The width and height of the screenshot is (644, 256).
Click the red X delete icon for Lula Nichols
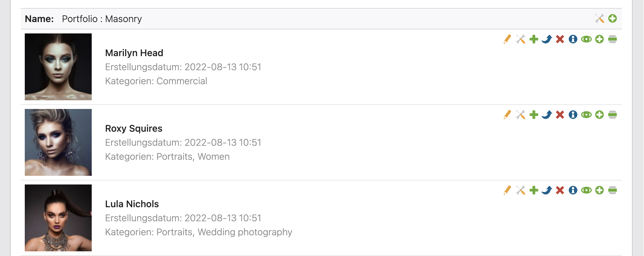[560, 190]
